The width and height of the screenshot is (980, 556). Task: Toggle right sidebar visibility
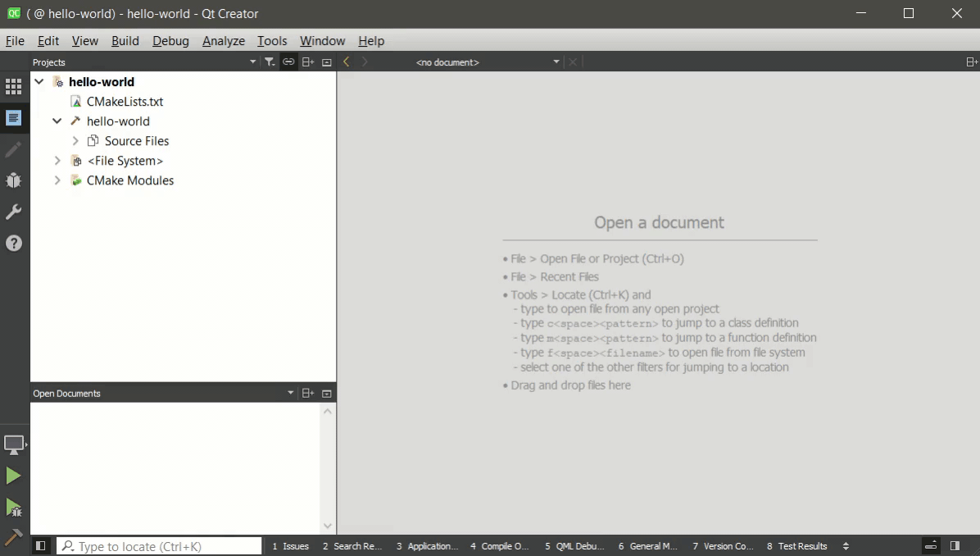tap(955, 546)
